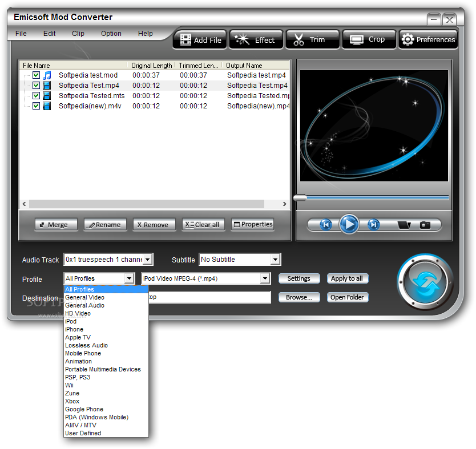Pick Lossless Audio from the profile list
Image resolution: width=476 pixels, height=449 pixels.
[x=106, y=345]
